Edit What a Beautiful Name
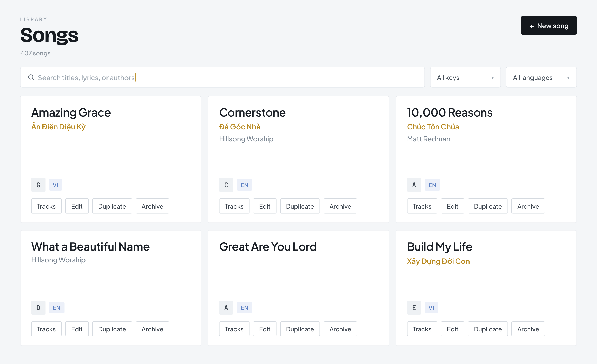This screenshot has height=364, width=597. pos(77,329)
